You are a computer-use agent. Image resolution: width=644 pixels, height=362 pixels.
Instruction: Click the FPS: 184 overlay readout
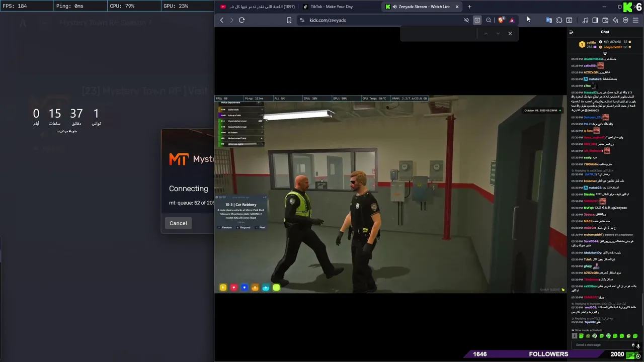tap(15, 6)
